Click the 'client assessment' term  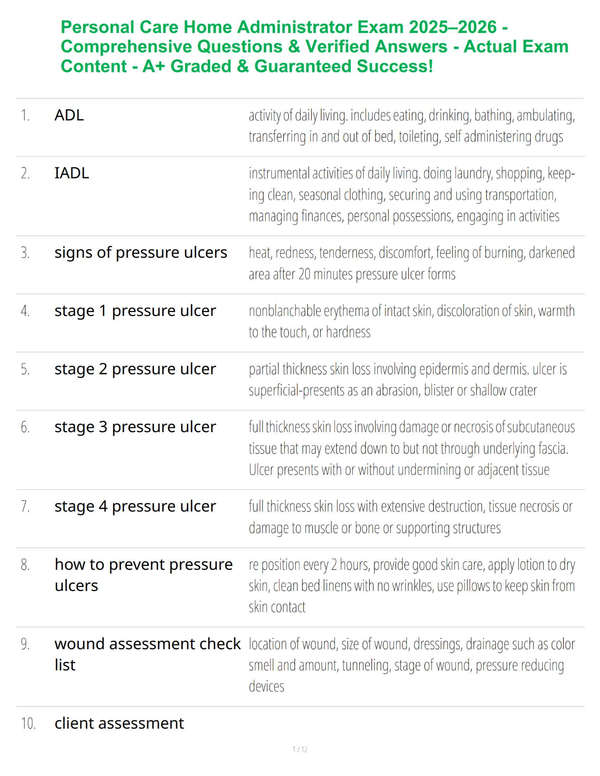tap(119, 724)
